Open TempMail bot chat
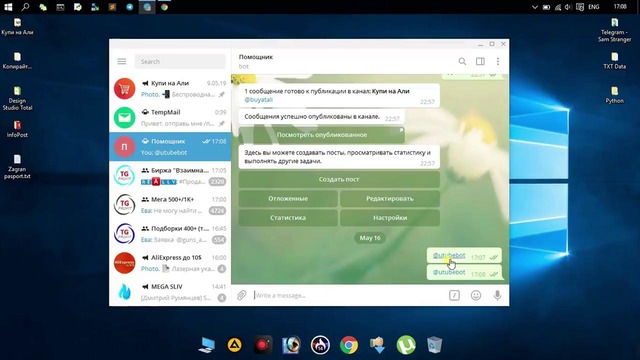 pos(170,118)
